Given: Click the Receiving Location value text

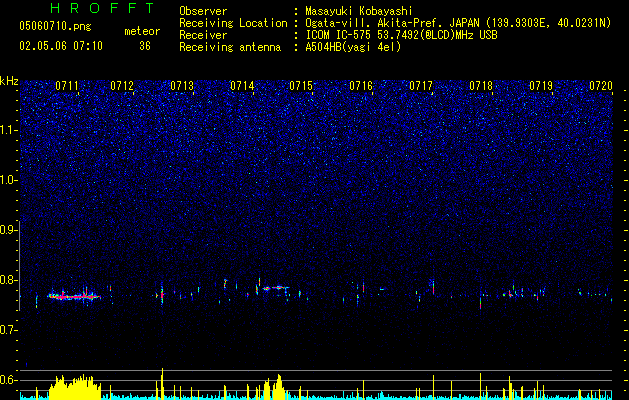Looking at the screenshot, I should click(x=458, y=23).
